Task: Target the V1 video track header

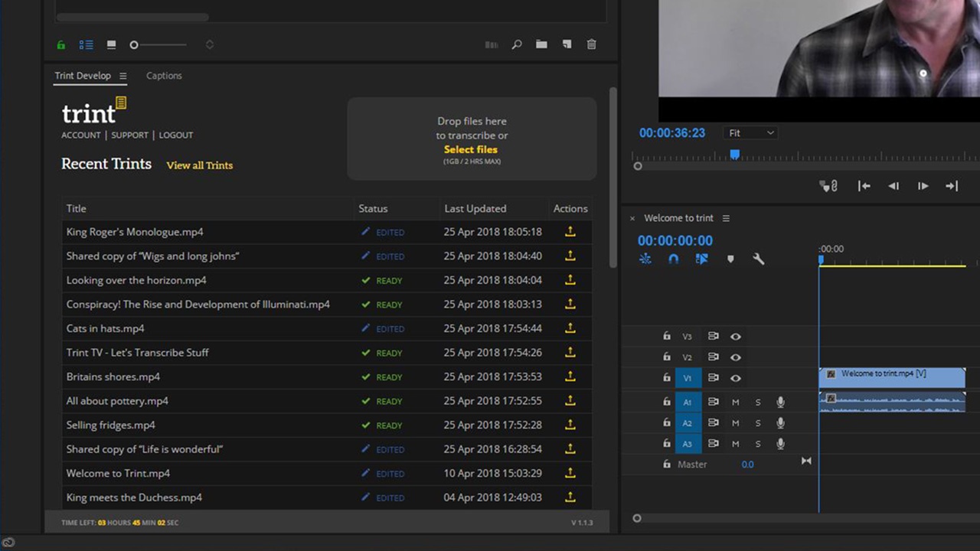Action: 688,378
